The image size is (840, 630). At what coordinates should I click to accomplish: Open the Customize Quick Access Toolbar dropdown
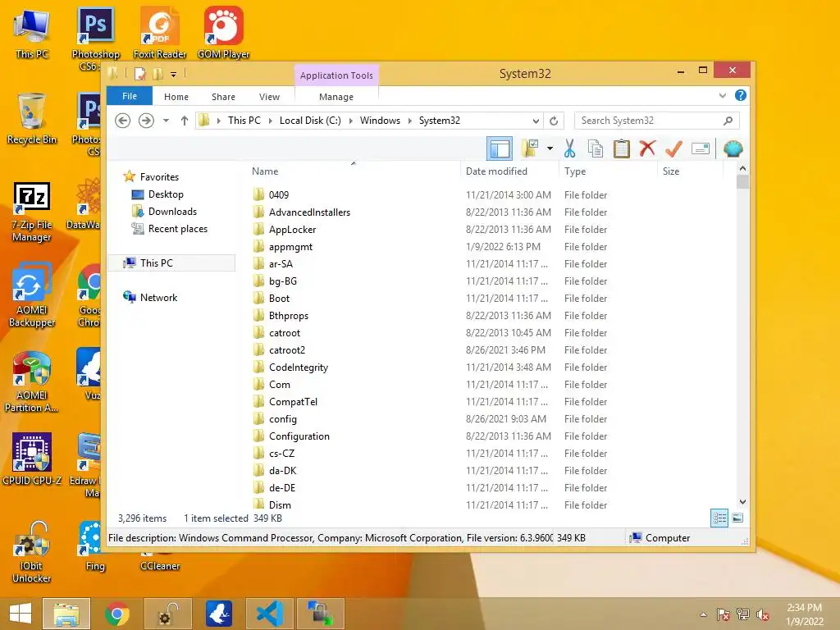174,74
